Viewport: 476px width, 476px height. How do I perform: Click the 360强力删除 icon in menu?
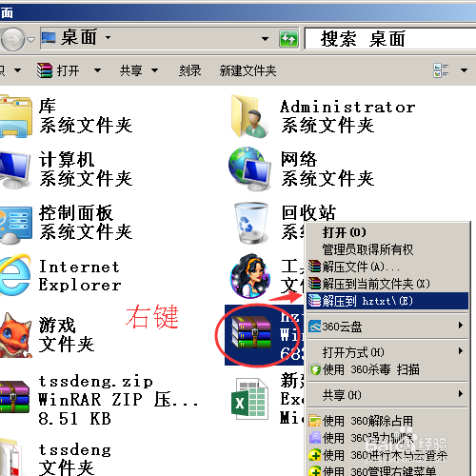315,438
